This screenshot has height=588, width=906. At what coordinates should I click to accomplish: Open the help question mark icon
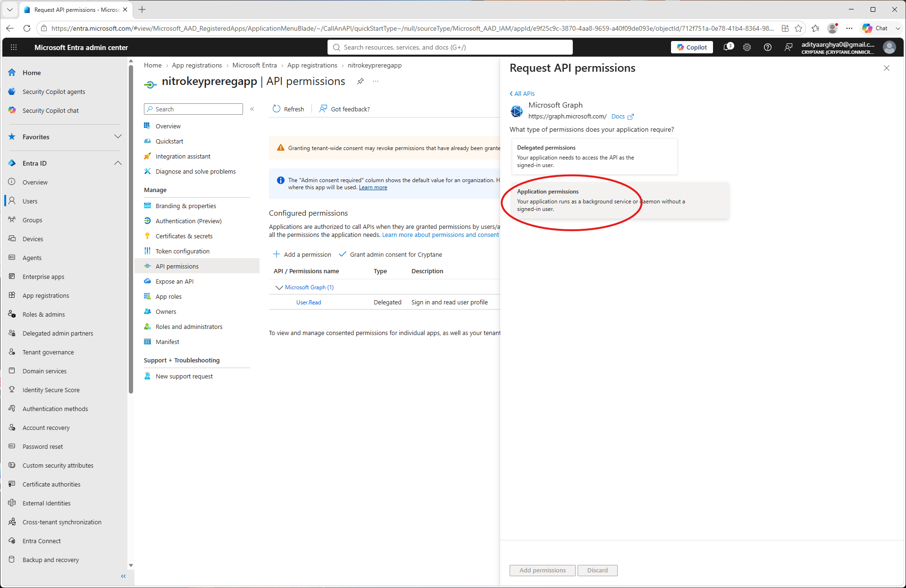coord(768,47)
